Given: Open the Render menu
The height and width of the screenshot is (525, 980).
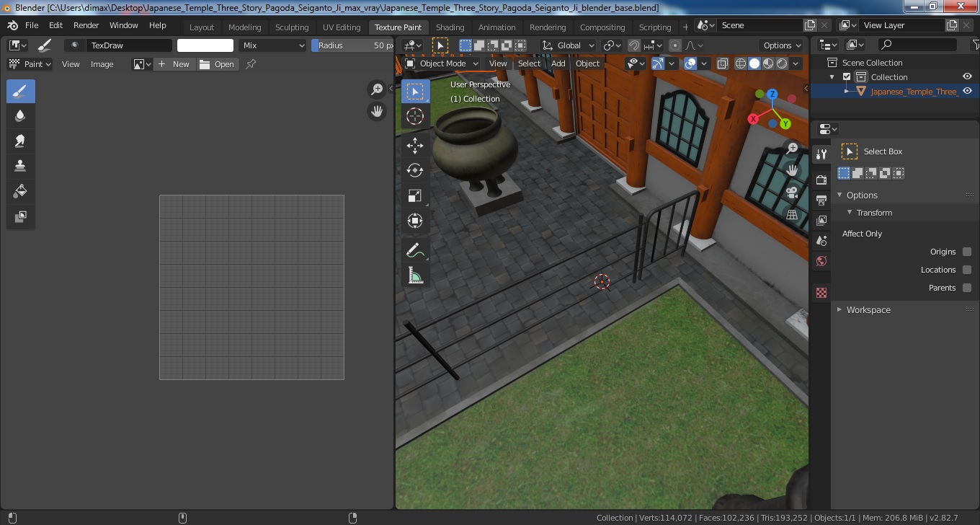Looking at the screenshot, I should [86, 25].
